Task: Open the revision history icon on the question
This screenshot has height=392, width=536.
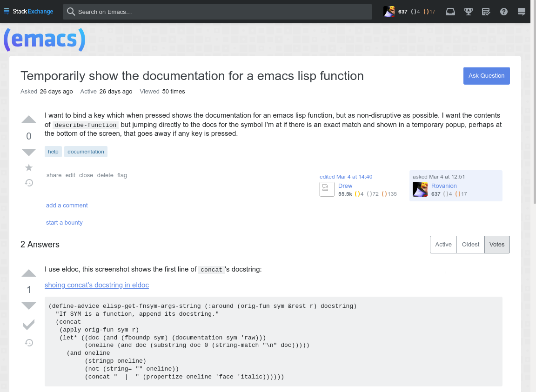Action: (28, 183)
